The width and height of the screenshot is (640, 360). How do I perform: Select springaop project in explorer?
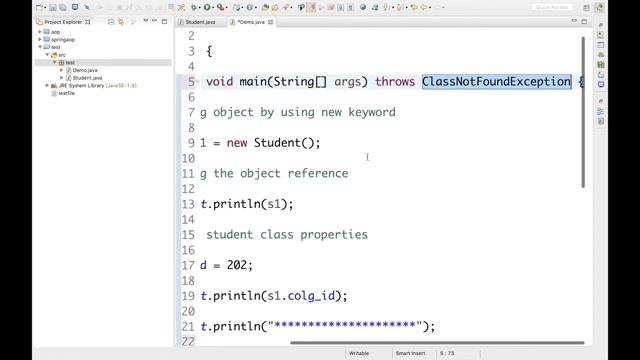pyautogui.click(x=63, y=40)
